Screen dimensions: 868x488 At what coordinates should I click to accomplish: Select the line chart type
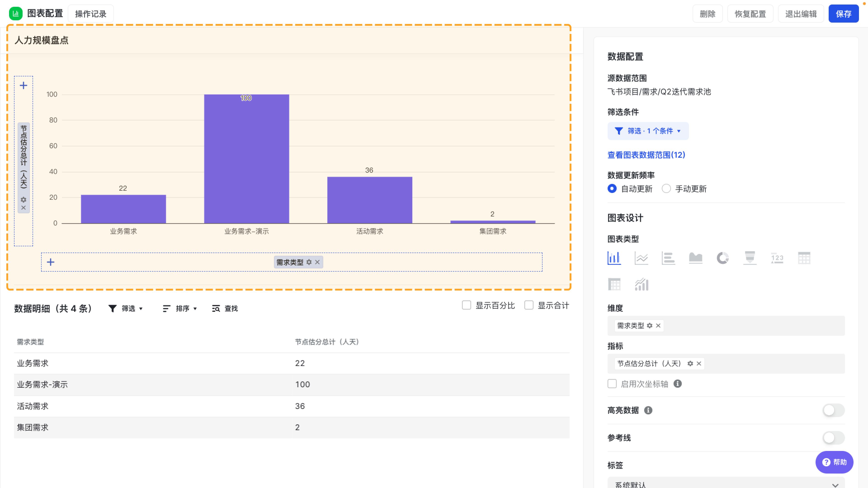641,258
